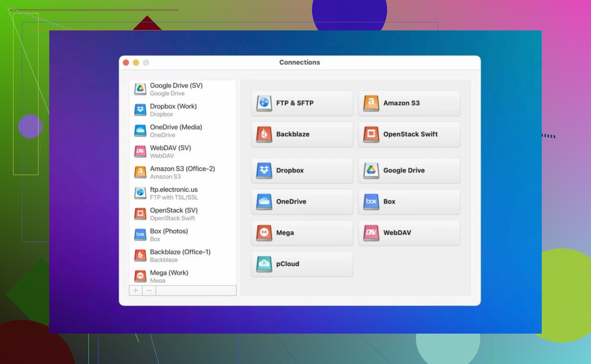Click the Google Drive icon in the connection grid

[x=371, y=170]
